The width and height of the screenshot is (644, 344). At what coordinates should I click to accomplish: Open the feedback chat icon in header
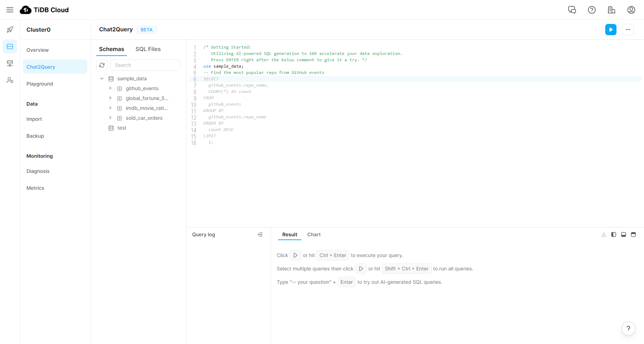click(x=572, y=10)
